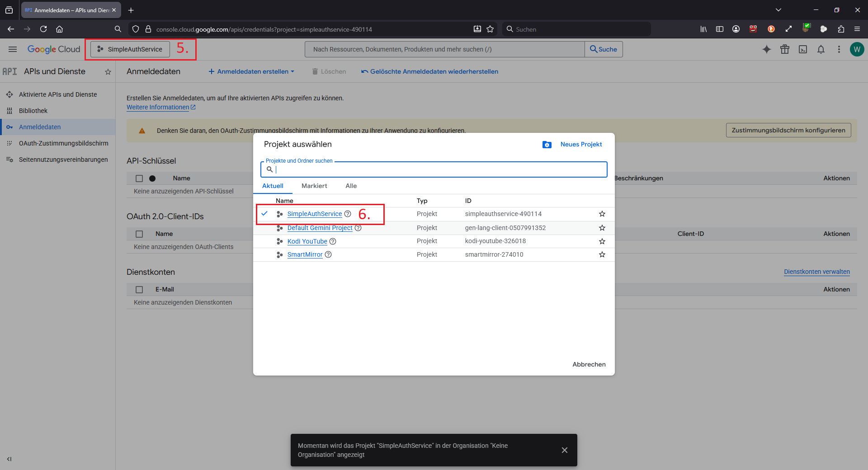Activate Cloud Shell terminal icon
Screen dimensions: 868x470
coord(803,49)
